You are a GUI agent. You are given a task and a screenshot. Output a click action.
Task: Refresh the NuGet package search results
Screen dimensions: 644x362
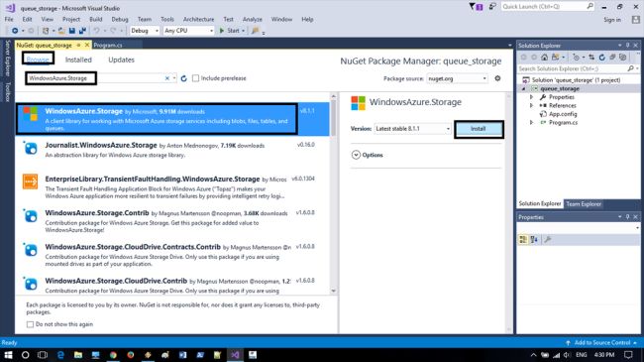coord(183,78)
